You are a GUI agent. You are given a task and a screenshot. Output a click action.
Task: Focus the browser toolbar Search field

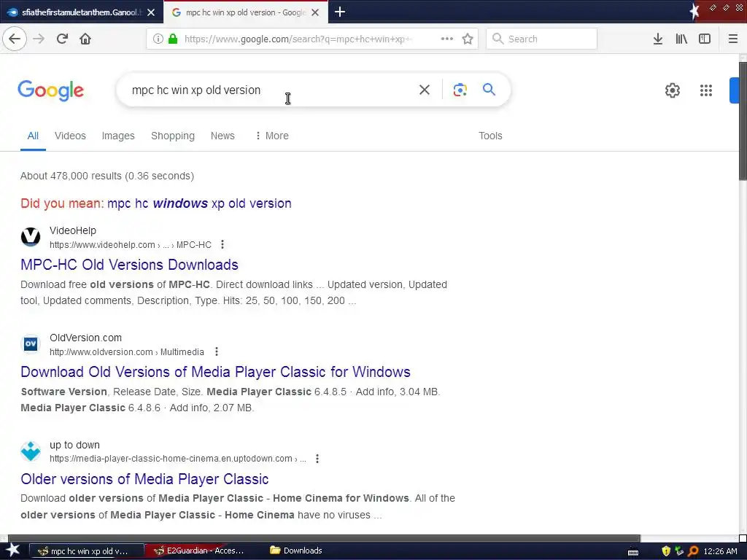[x=542, y=39]
